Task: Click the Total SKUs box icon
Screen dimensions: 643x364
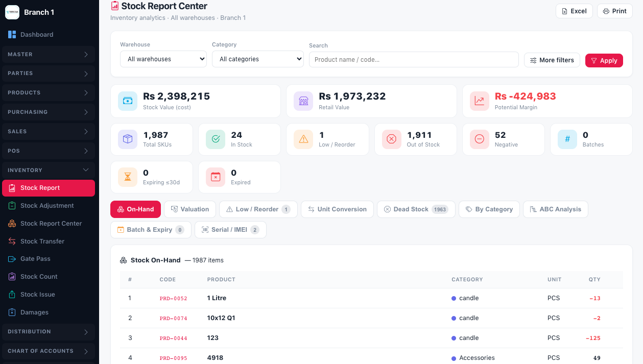Action: 128,139
